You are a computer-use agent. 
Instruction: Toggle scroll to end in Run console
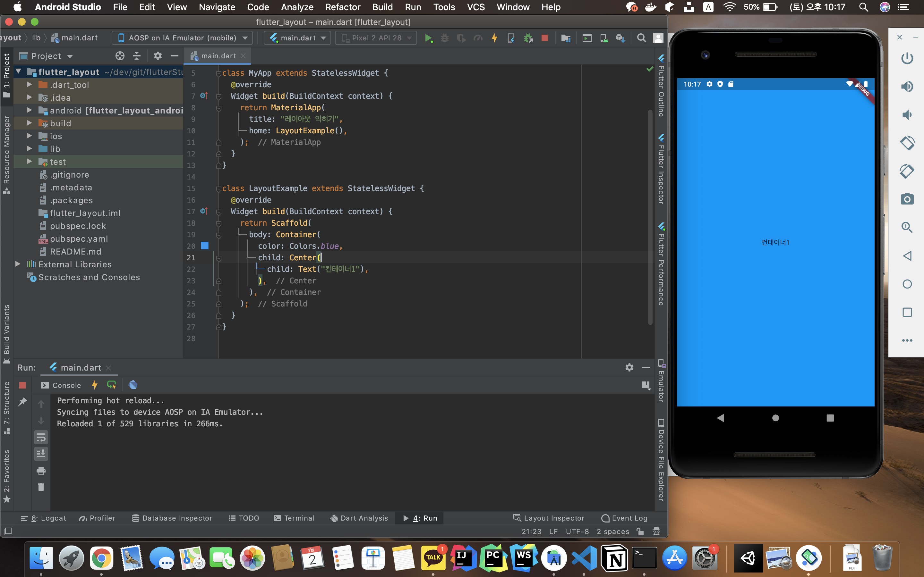click(x=41, y=454)
